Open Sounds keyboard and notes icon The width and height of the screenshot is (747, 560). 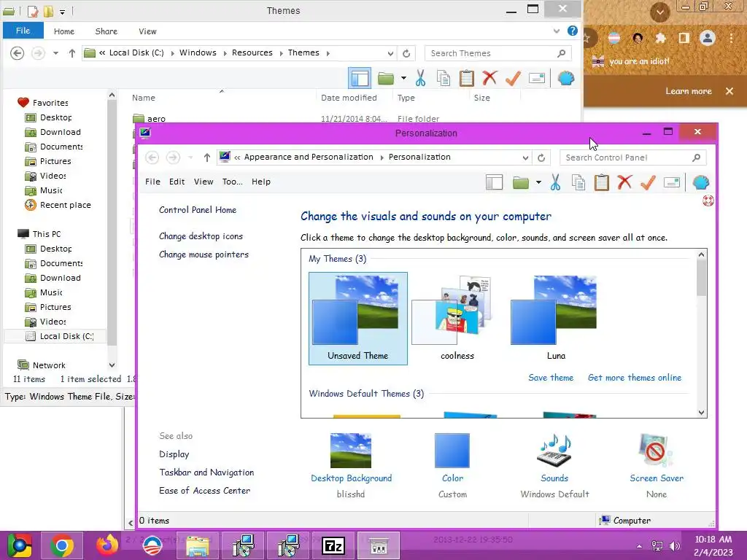pos(554,451)
